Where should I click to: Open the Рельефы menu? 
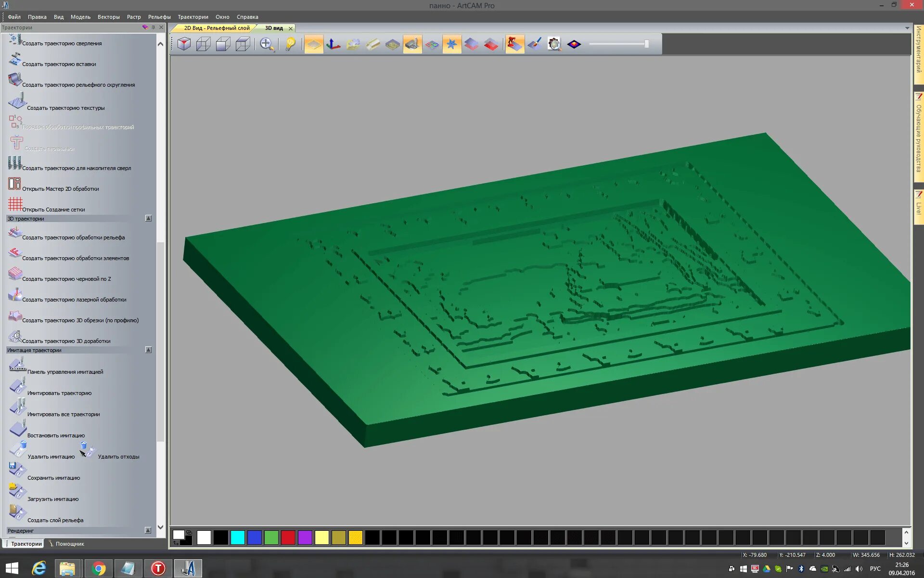(x=159, y=17)
